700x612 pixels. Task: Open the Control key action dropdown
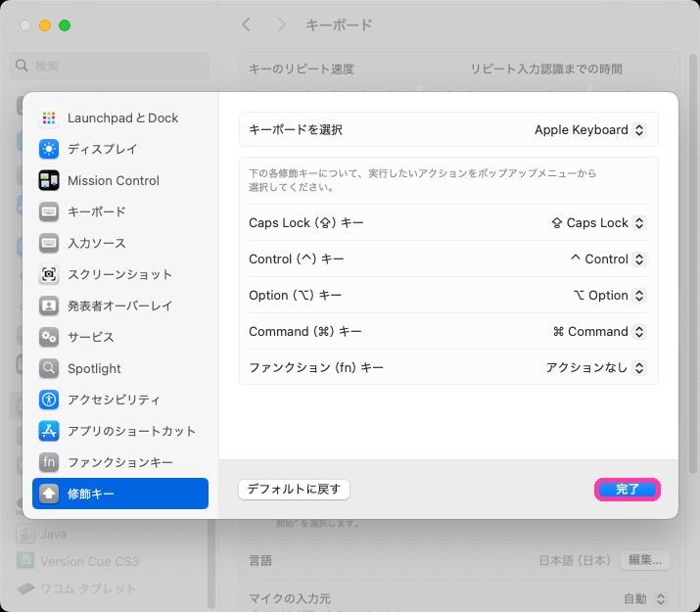pos(607,259)
